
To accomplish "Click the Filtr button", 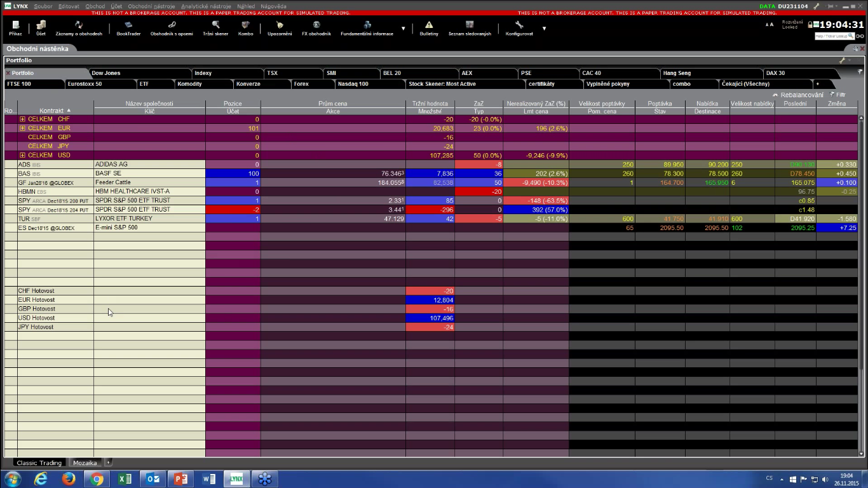I will [x=837, y=95].
